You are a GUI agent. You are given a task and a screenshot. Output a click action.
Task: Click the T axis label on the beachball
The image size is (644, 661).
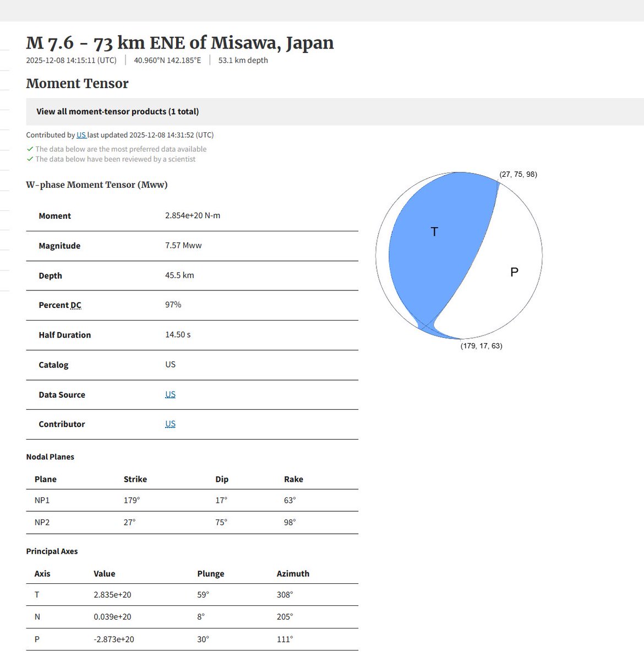[434, 232]
